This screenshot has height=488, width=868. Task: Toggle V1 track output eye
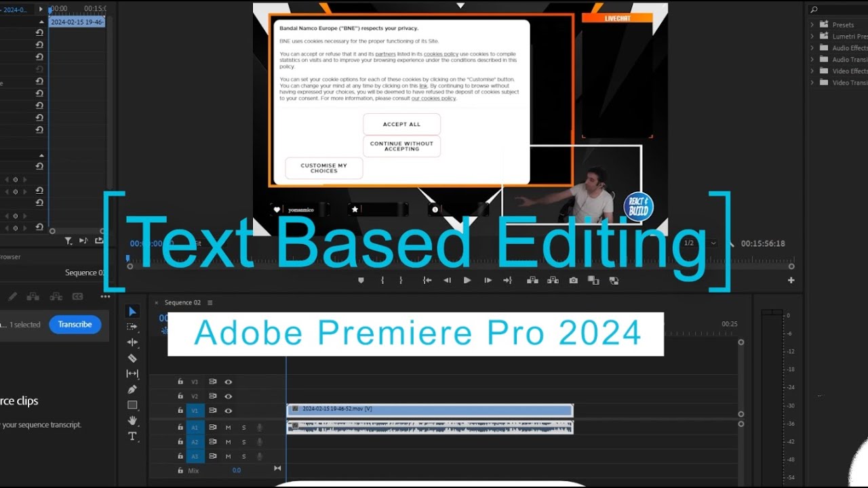tap(229, 410)
